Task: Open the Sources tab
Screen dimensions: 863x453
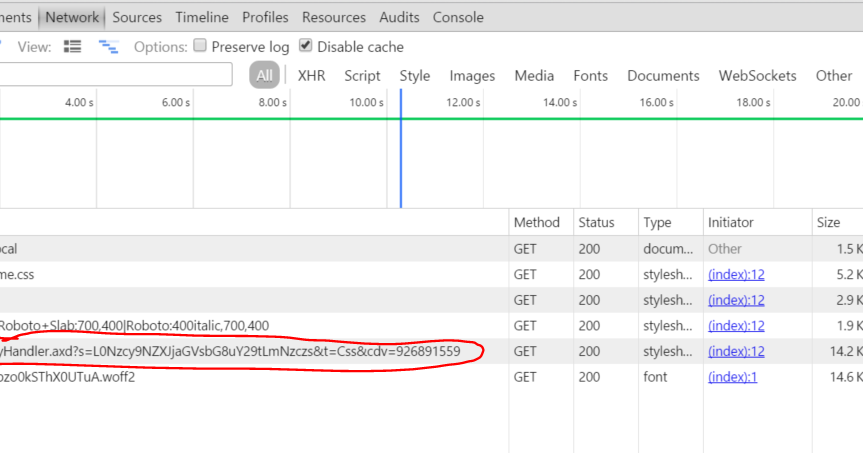Action: (137, 17)
